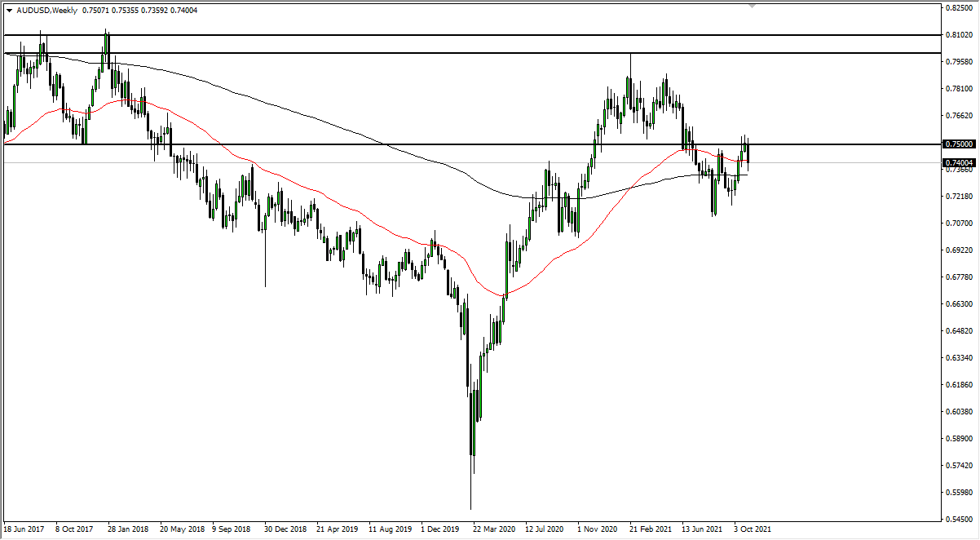Click the highlighted 0.75000 price label
The width and height of the screenshot is (980, 540).
pos(959,144)
